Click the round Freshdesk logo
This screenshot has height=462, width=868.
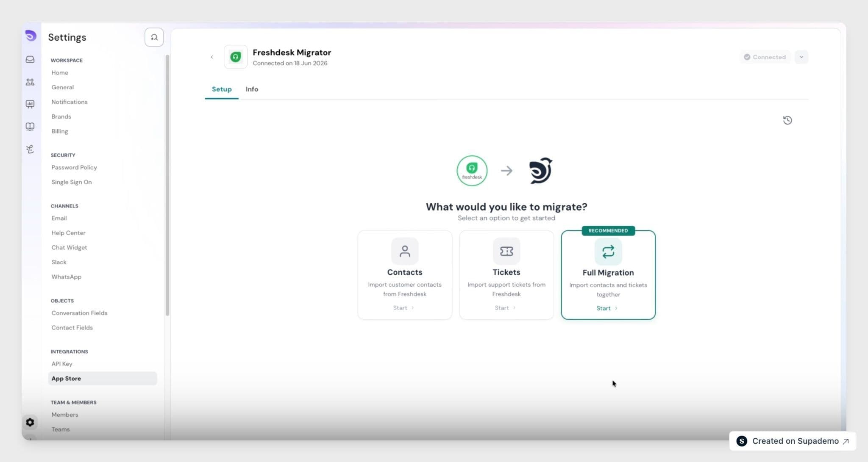(x=472, y=171)
